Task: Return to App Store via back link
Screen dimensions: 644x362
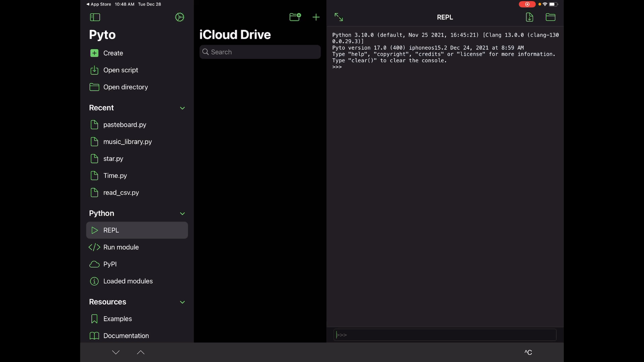Action: [99, 4]
